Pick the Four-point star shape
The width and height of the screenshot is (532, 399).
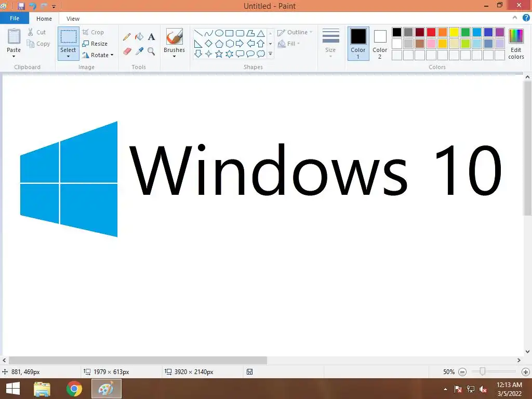click(x=209, y=54)
